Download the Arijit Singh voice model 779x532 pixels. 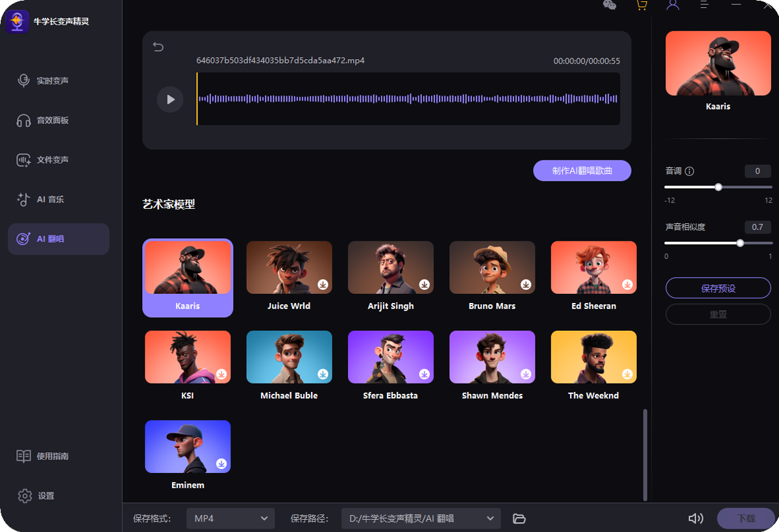click(424, 284)
